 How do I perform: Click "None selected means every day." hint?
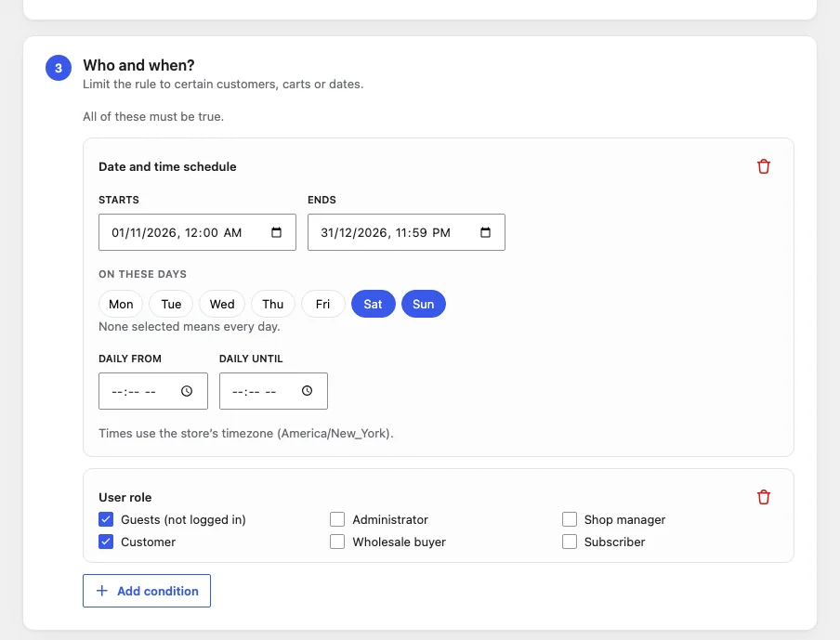pos(190,327)
